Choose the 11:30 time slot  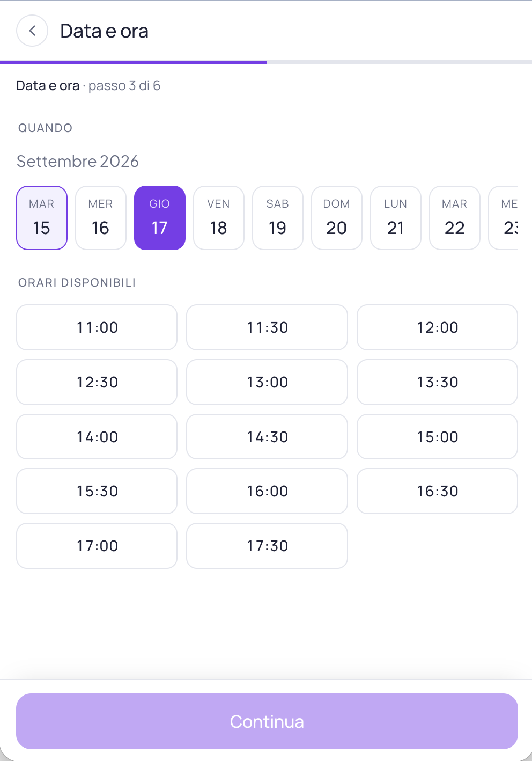pyautogui.click(x=267, y=327)
